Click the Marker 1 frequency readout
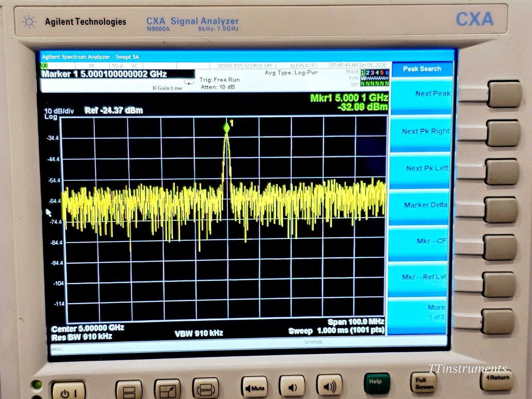 pos(105,74)
